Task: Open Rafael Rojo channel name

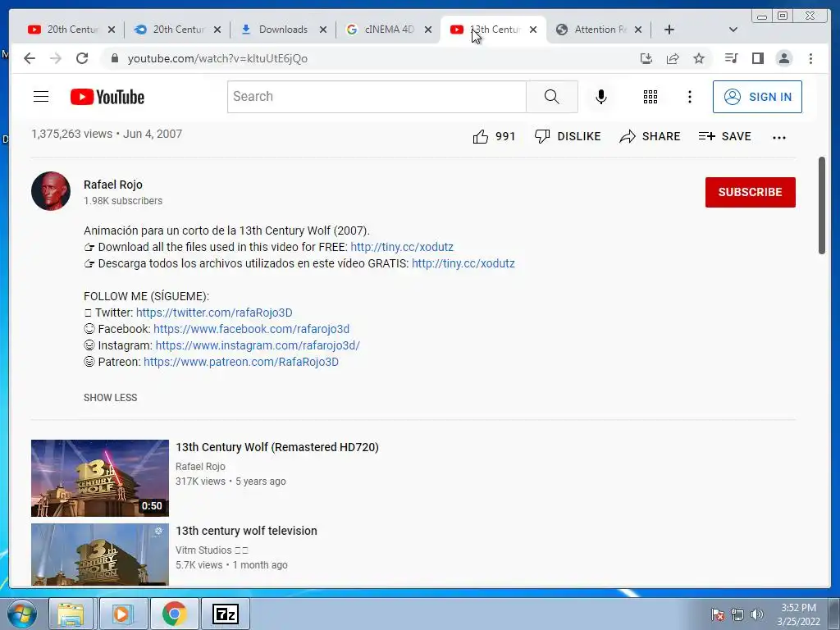Action: (113, 185)
